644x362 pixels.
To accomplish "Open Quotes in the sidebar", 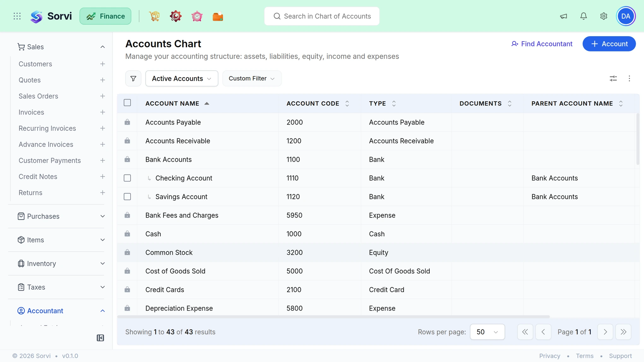I will coord(30,80).
